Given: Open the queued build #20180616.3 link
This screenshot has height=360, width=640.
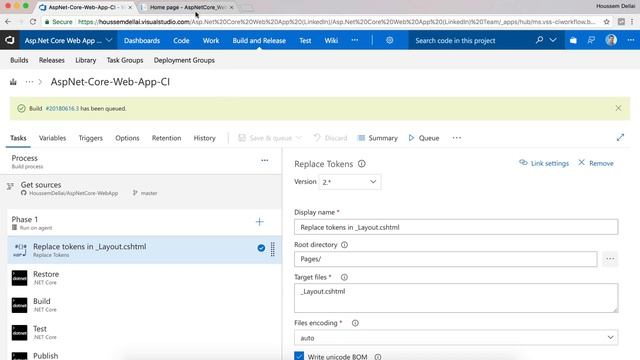Looking at the screenshot, I should (62, 109).
